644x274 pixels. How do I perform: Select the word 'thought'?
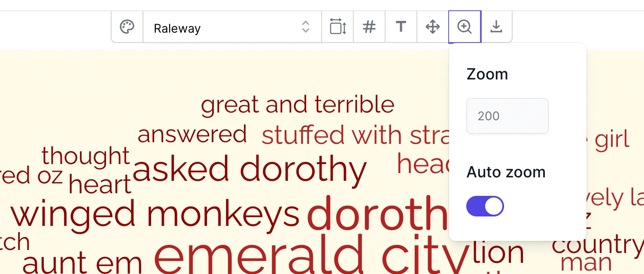[85, 157]
